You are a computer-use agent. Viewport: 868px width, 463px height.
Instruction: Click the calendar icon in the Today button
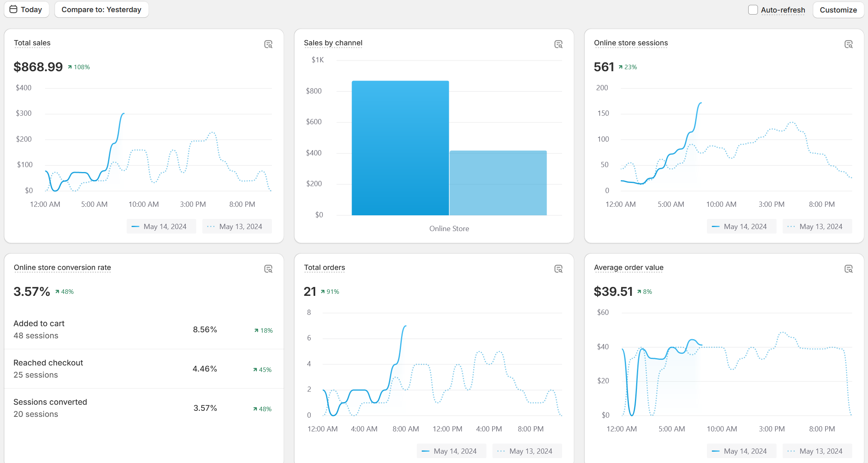pos(13,9)
